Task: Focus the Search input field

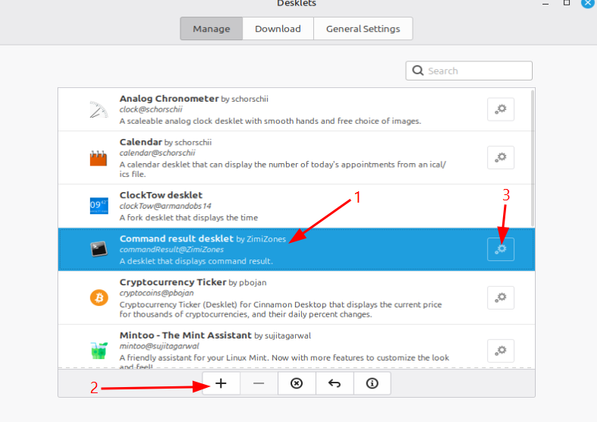Action: [x=469, y=70]
